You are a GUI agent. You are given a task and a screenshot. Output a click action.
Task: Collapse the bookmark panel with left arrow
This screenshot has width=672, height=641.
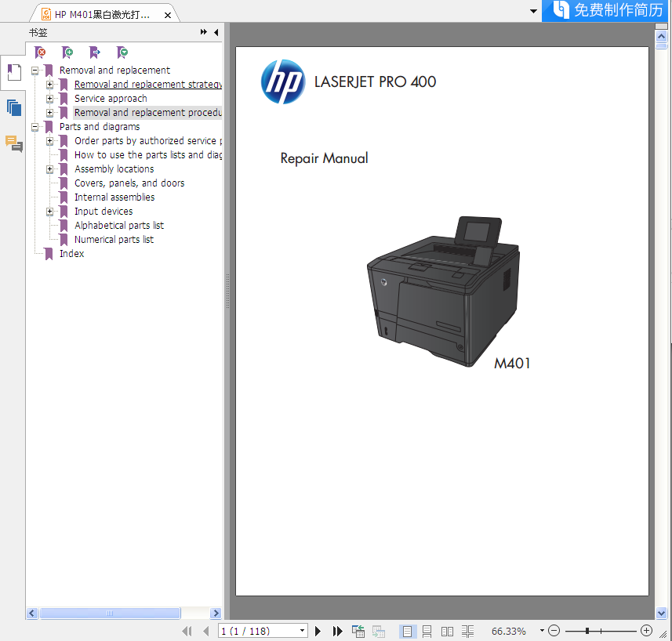(x=216, y=32)
